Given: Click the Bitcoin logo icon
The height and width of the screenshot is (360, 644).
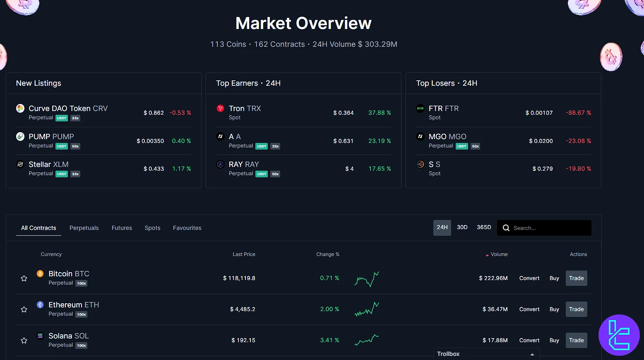Looking at the screenshot, I should point(40,273).
